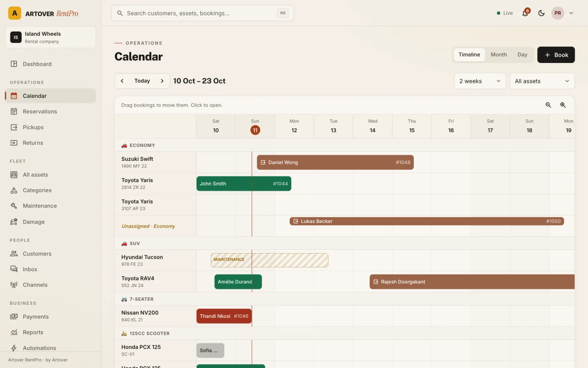Click the Book button
Viewport: 588px width, 368px height.
556,55
